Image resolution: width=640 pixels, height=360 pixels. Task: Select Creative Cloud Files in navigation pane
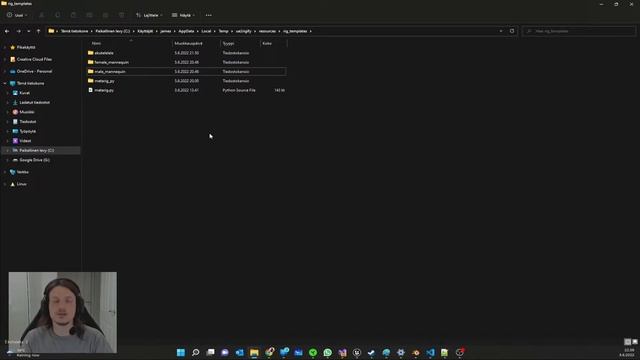click(34, 59)
